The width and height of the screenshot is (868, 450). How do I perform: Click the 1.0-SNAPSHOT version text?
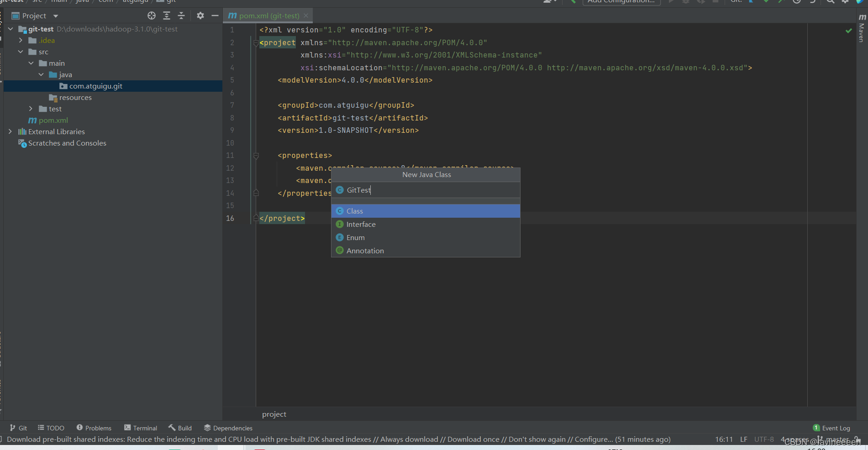tap(346, 131)
